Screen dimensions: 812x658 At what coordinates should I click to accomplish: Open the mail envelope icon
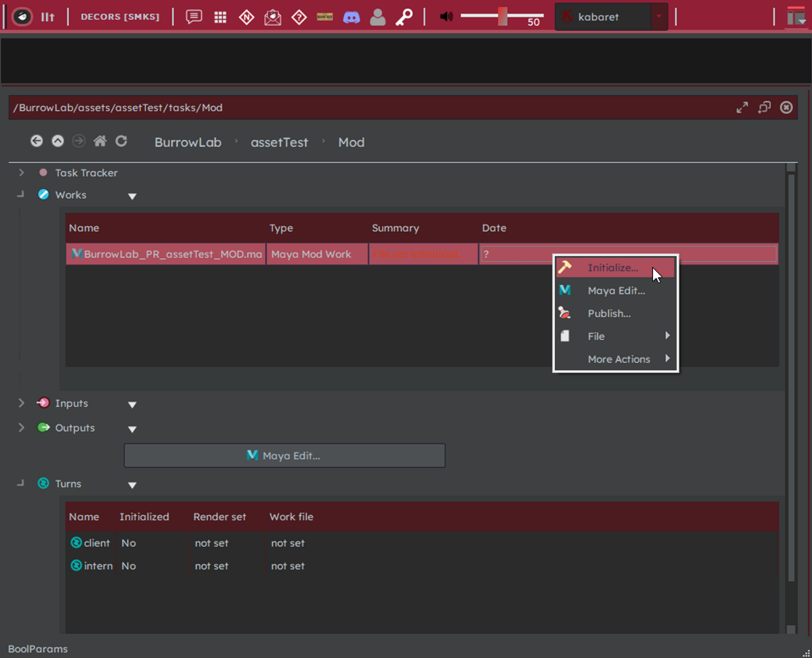pyautogui.click(x=273, y=17)
